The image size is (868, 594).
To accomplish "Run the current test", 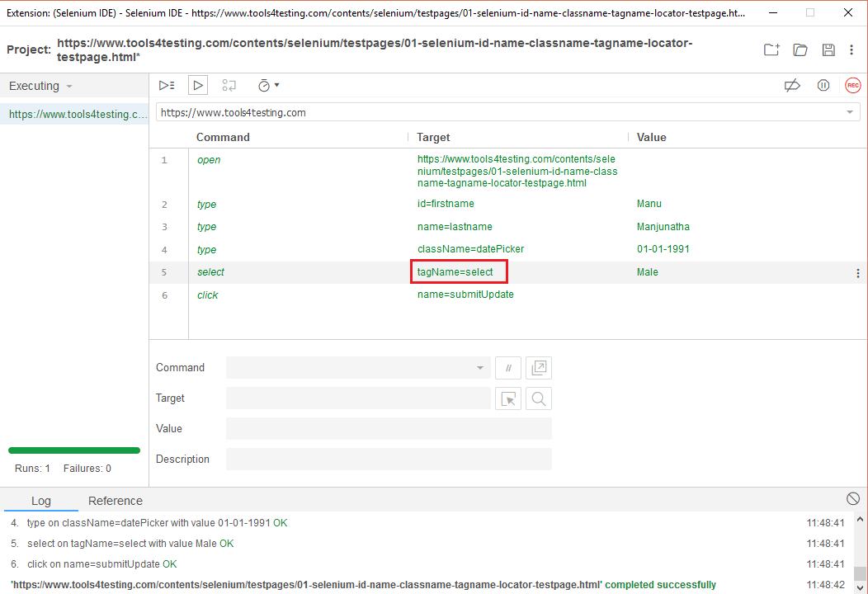I will [196, 85].
